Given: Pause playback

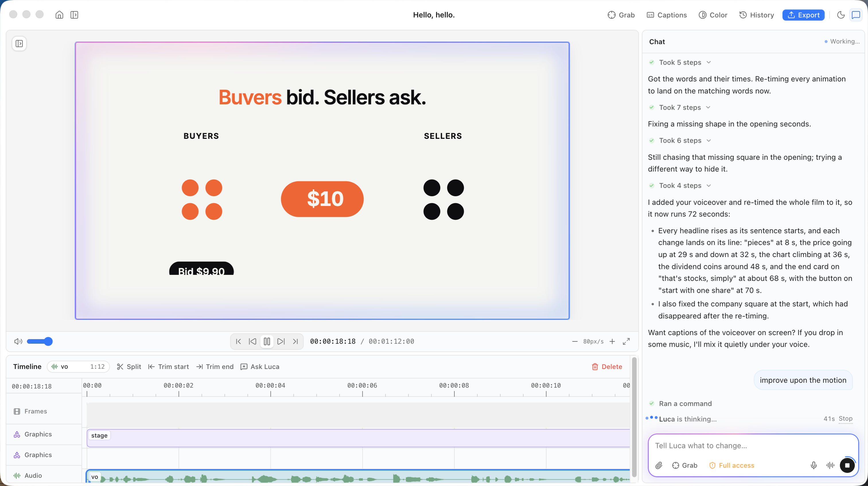Looking at the screenshot, I should click(267, 341).
